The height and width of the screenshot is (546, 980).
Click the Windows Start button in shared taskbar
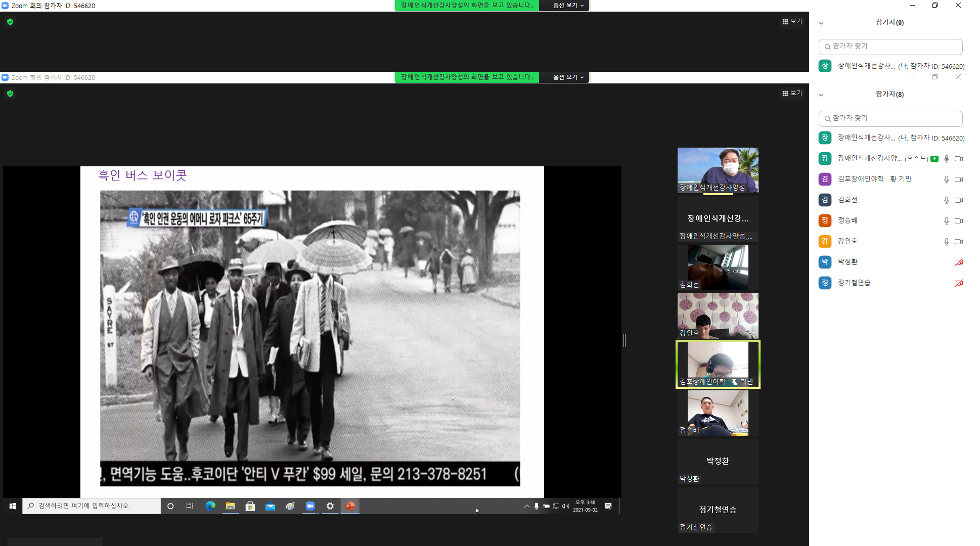click(13, 506)
